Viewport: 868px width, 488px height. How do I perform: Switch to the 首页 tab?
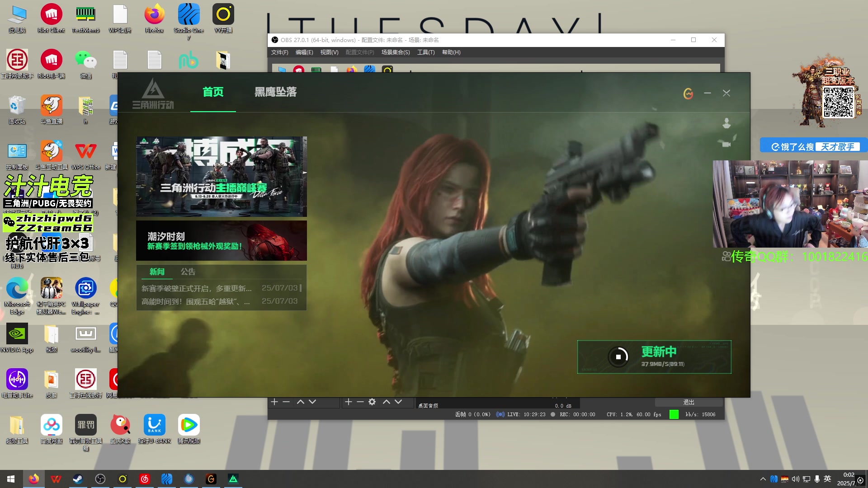213,92
